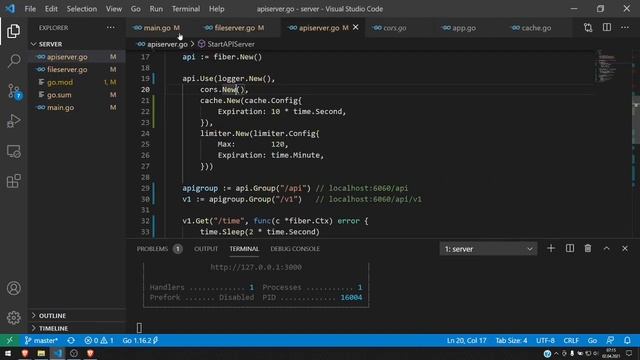The image size is (640, 360).
Task: Open main.go in the explorer tree
Action: pyautogui.click(x=77, y=107)
